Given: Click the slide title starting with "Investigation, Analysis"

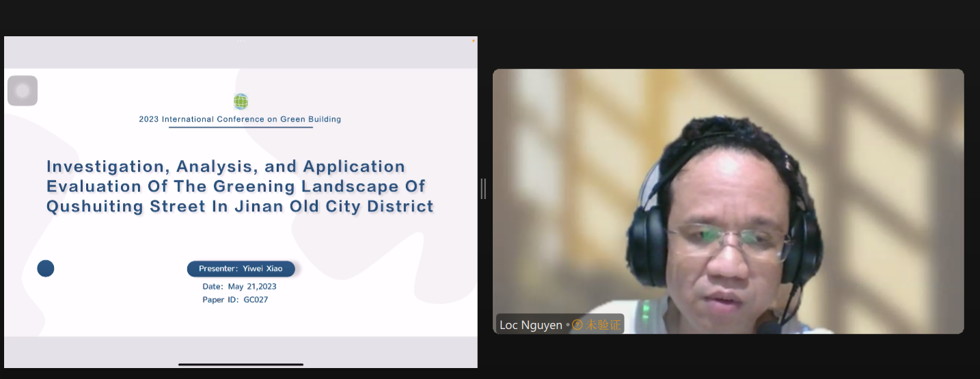Looking at the screenshot, I should 240,186.
